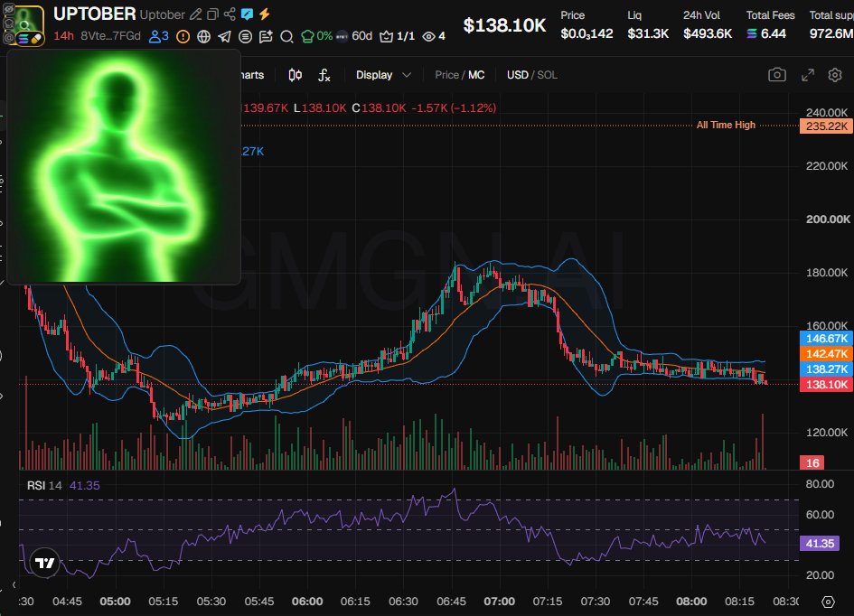The image size is (854, 616).
Task: Select USD currency display
Action: pos(518,75)
